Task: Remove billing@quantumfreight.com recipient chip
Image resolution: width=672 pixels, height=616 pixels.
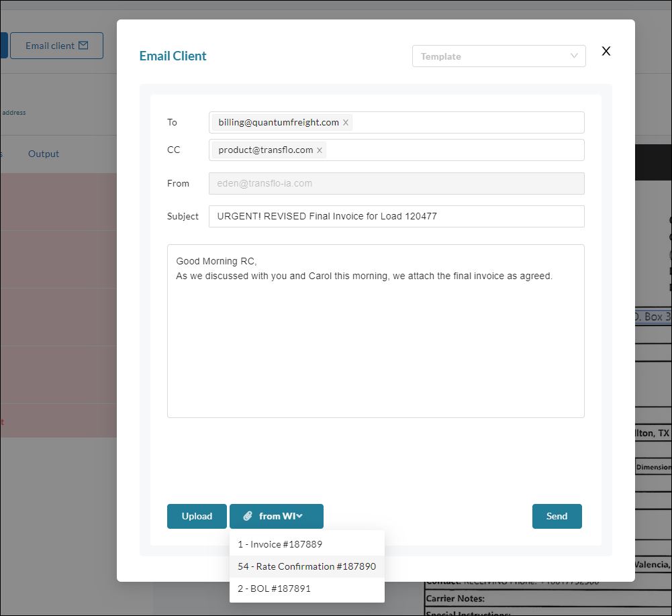Action: point(346,123)
